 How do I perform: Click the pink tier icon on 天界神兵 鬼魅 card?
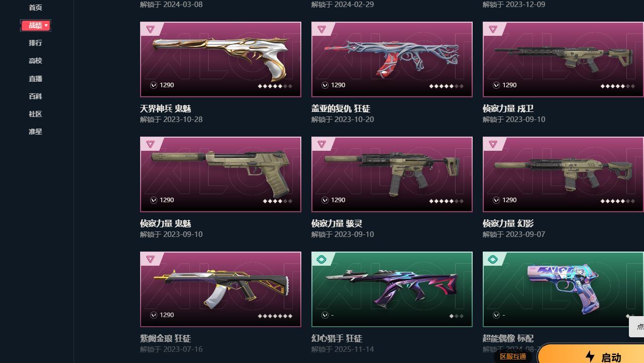click(150, 29)
